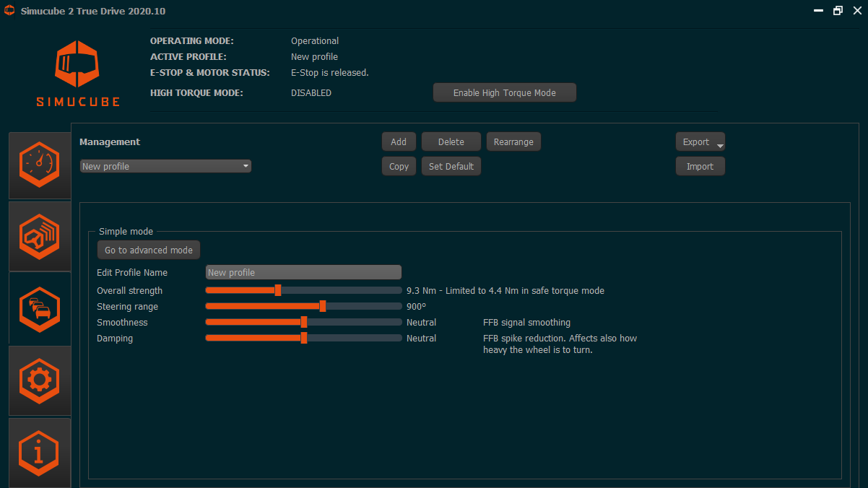Click the Management heading
Screen dimensions: 868x488
pos(110,142)
